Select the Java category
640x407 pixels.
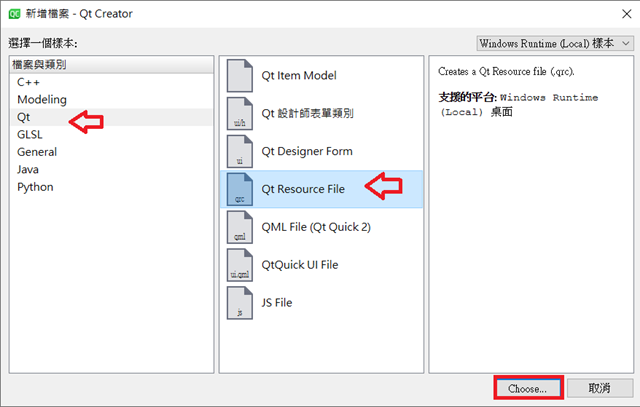click(111, 169)
